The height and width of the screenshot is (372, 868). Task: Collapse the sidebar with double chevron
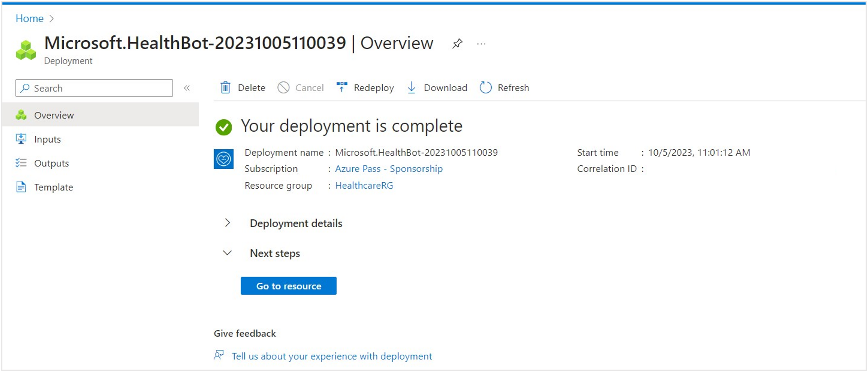(187, 88)
